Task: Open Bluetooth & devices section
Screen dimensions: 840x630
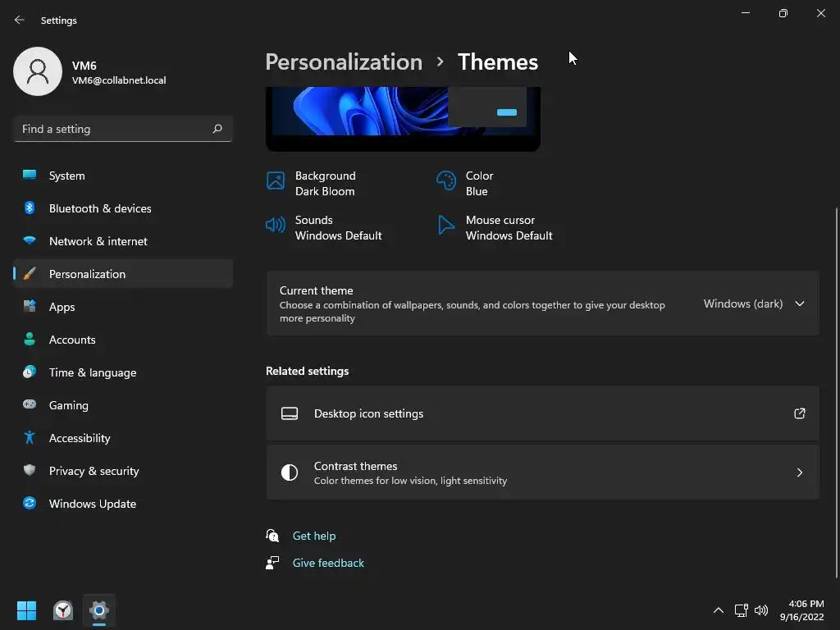Action: (99, 208)
